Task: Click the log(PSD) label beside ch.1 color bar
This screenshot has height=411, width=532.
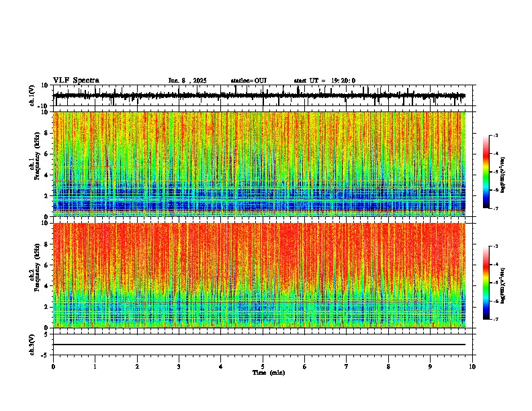Action: [502, 175]
